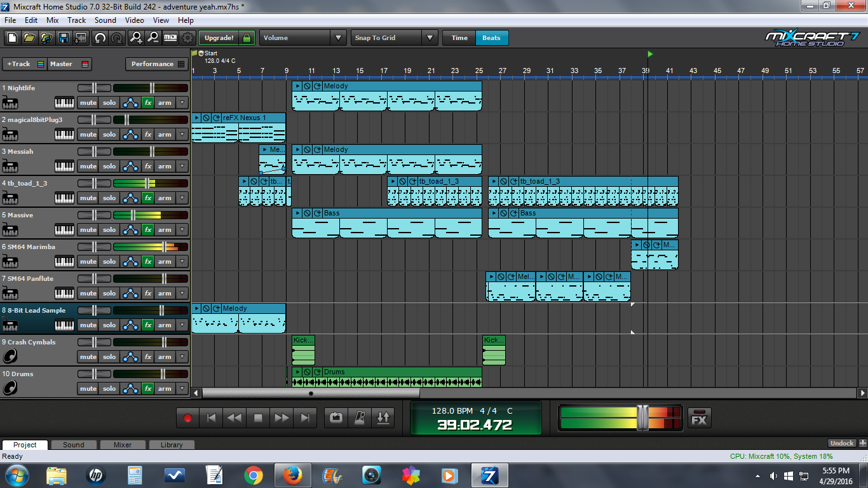This screenshot has height=488, width=868.
Task: Rewind to start of project
Action: click(x=211, y=417)
